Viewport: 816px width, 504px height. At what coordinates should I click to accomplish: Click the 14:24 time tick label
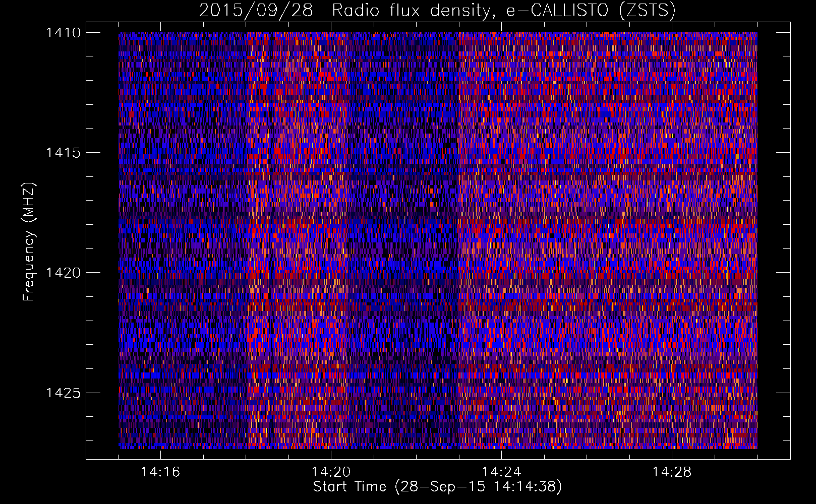coord(501,472)
